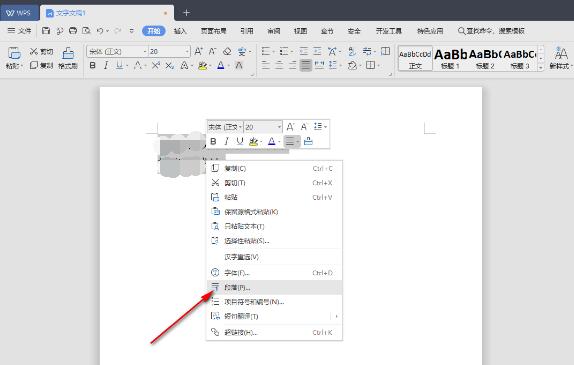Click the sort A-Z icon in the ribbon
574x365 pixels.
click(x=351, y=52)
